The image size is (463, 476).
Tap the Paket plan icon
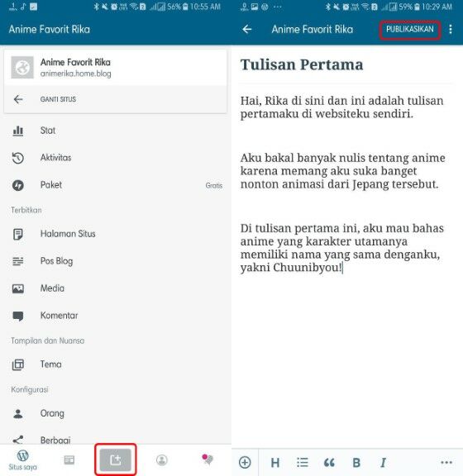tap(18, 185)
